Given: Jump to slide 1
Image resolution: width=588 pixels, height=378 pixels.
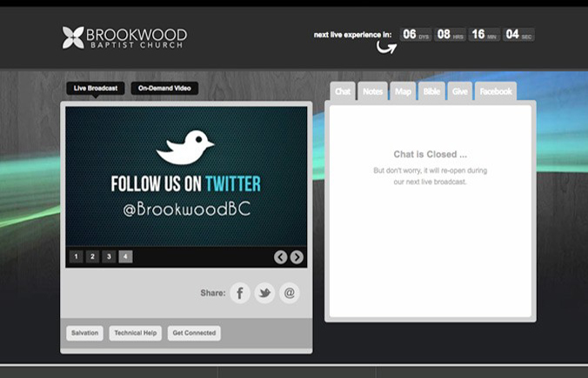Looking at the screenshot, I should pos(77,256).
